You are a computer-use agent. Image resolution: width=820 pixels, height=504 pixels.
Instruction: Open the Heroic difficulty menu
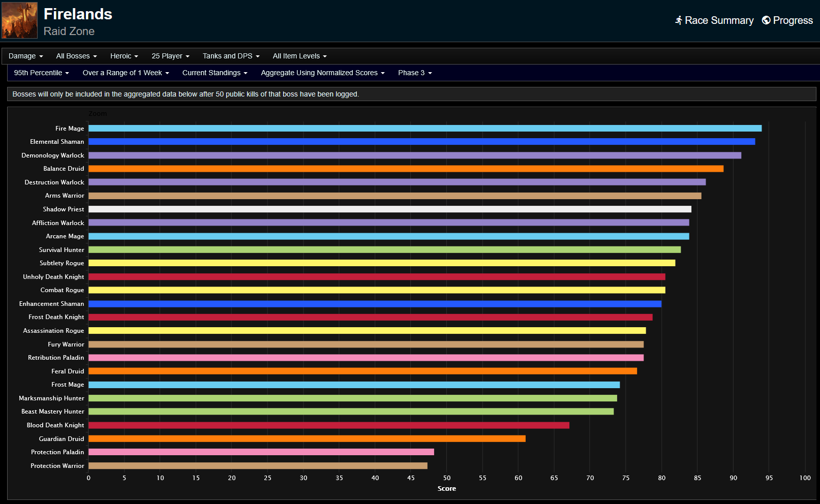(x=124, y=56)
